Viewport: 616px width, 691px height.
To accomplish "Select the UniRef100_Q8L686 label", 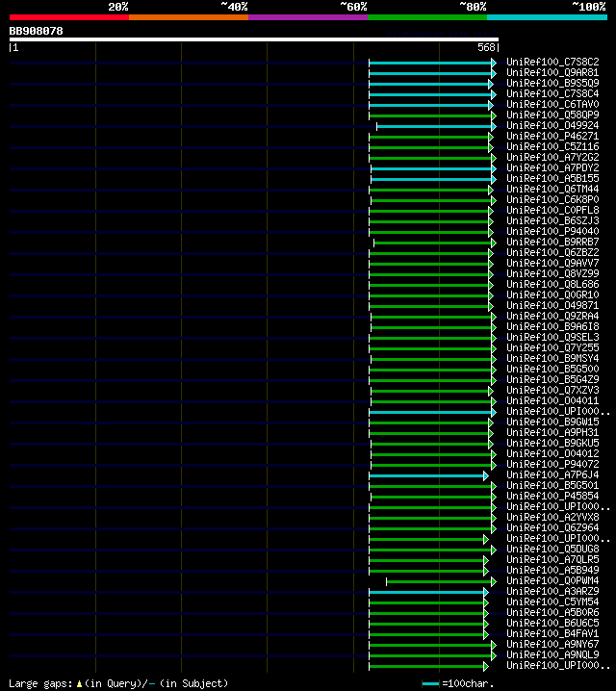I will click(x=552, y=284).
